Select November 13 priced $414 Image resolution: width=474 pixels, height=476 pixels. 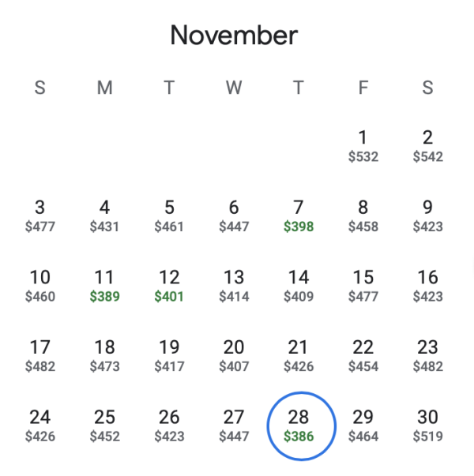(234, 286)
